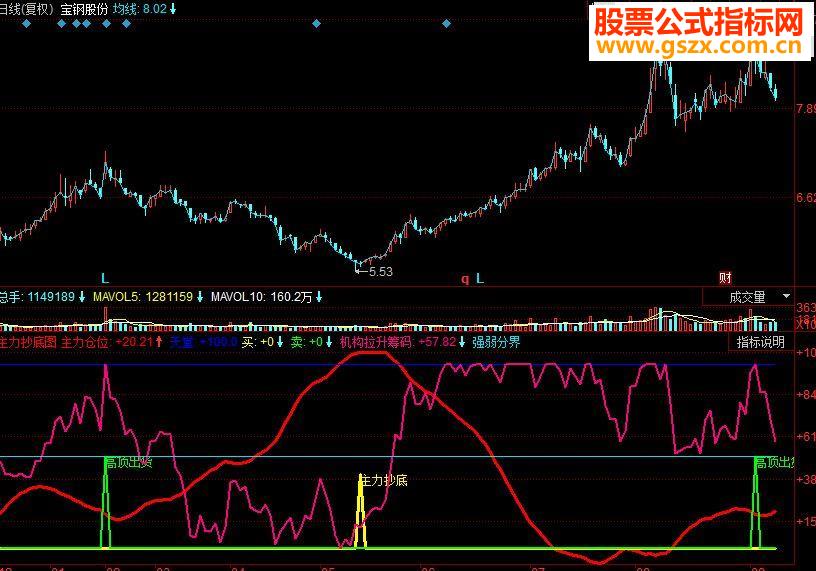
Task: Click the left 高顶出货 green signal spike
Action: 106,503
